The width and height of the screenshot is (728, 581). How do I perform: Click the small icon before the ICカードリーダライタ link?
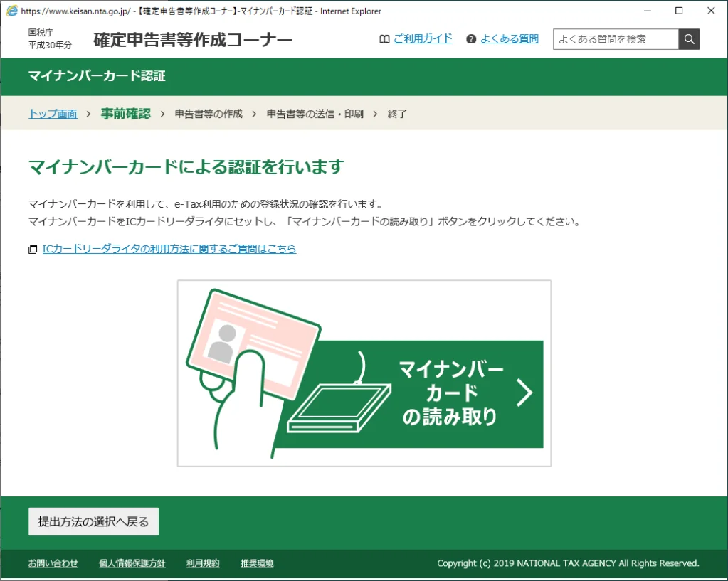click(x=31, y=249)
